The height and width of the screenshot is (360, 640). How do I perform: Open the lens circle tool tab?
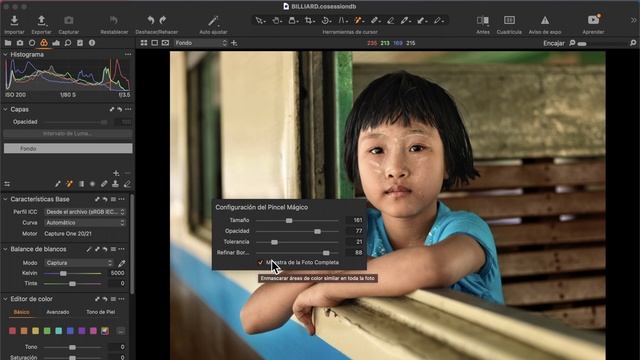click(x=32, y=43)
